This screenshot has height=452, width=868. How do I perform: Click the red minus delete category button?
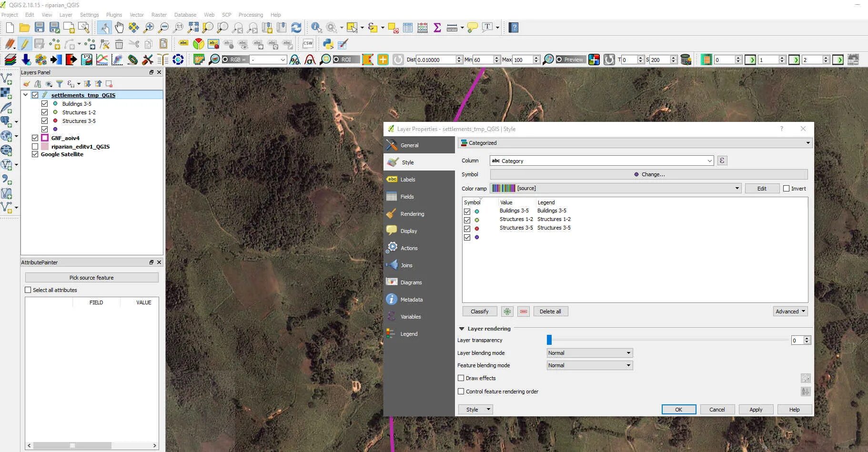coord(524,311)
